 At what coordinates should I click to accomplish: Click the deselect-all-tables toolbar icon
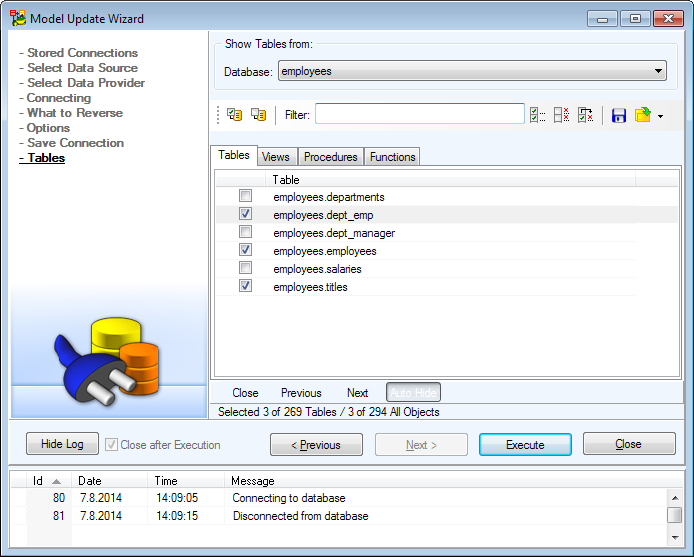pos(258,115)
